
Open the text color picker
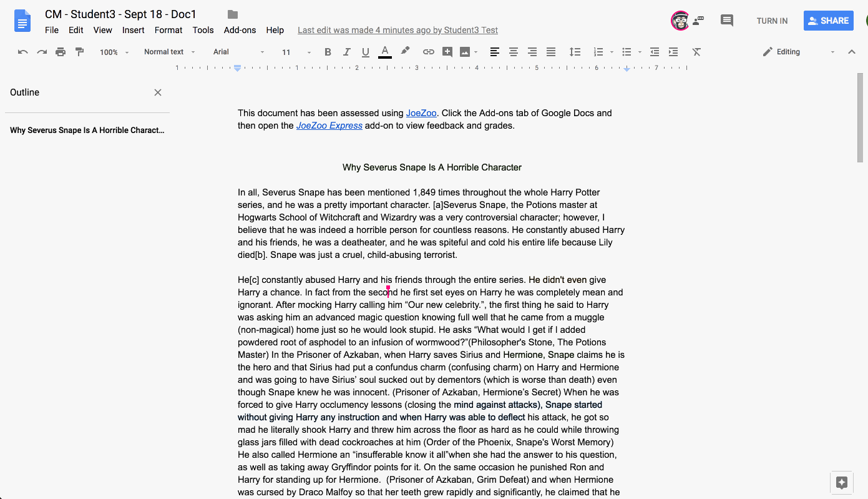coord(385,52)
